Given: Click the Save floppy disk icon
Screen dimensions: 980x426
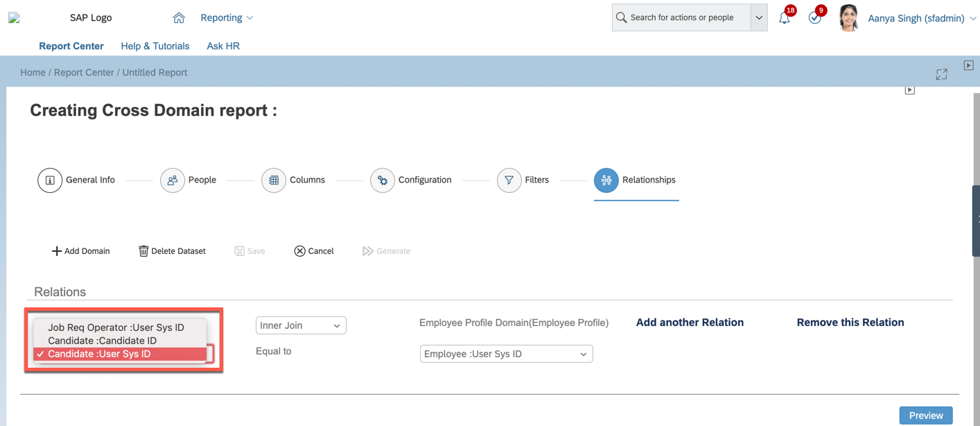Looking at the screenshot, I should click(239, 251).
